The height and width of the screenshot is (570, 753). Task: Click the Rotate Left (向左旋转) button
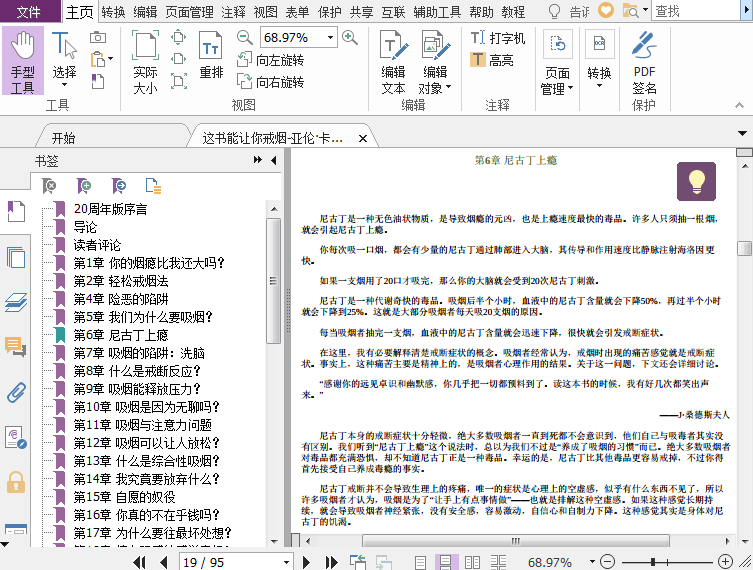pos(269,60)
